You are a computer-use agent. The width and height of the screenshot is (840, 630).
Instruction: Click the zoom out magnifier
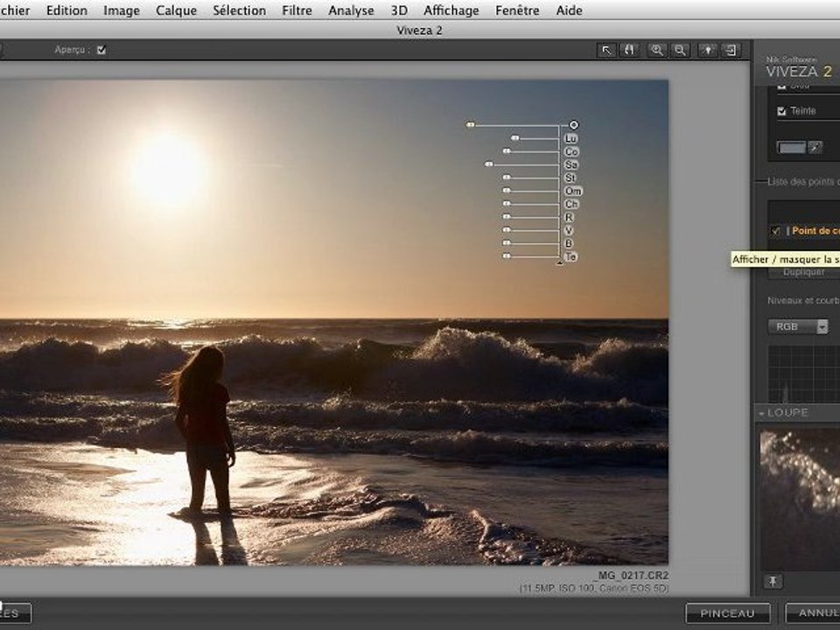click(680, 51)
